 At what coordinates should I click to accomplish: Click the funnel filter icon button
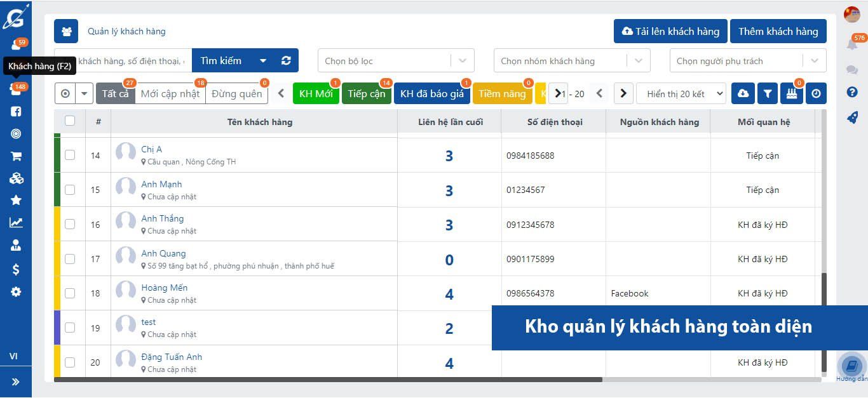[768, 94]
